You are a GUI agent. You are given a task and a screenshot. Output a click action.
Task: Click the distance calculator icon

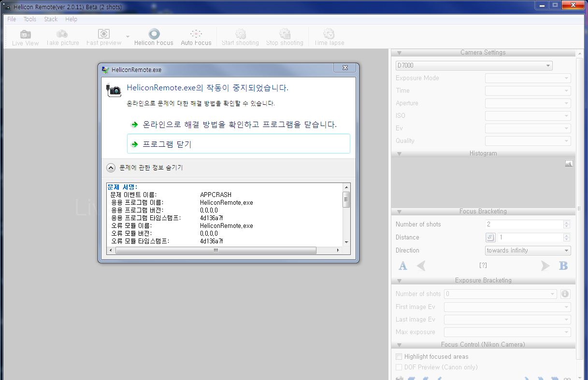[x=490, y=237]
